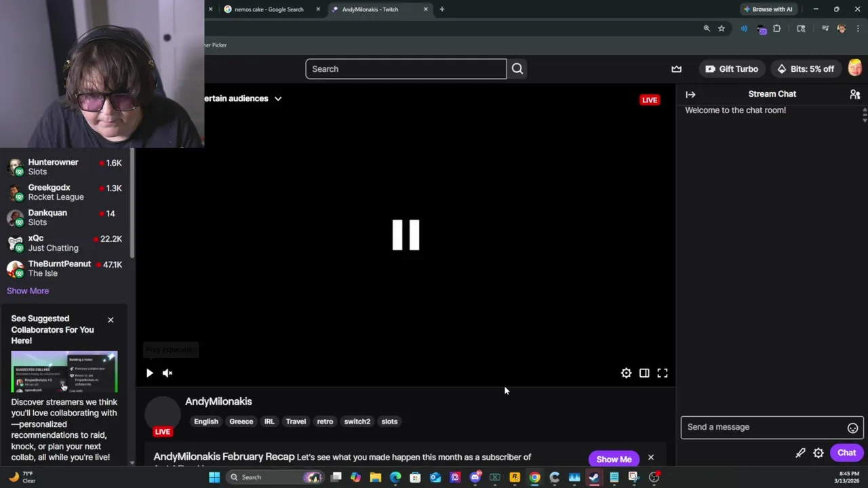Viewport: 868px width, 488px height.
Task: Open the AndyMilonakis channel name link
Action: pos(218,401)
